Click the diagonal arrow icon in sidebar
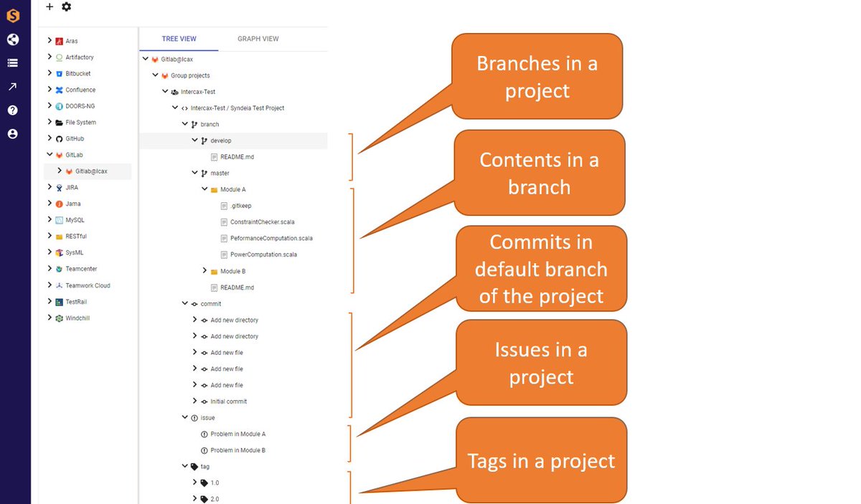Image resolution: width=861 pixels, height=504 pixels. [x=13, y=87]
